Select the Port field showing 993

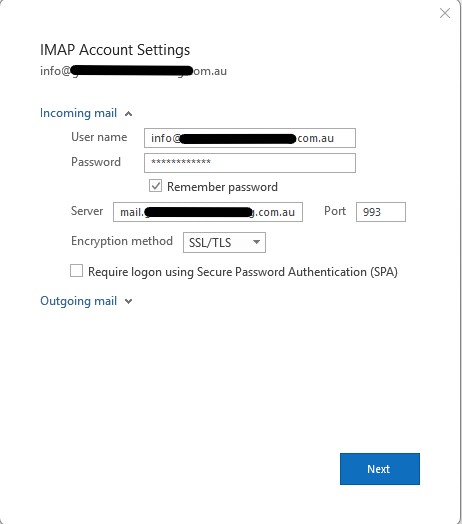click(381, 212)
